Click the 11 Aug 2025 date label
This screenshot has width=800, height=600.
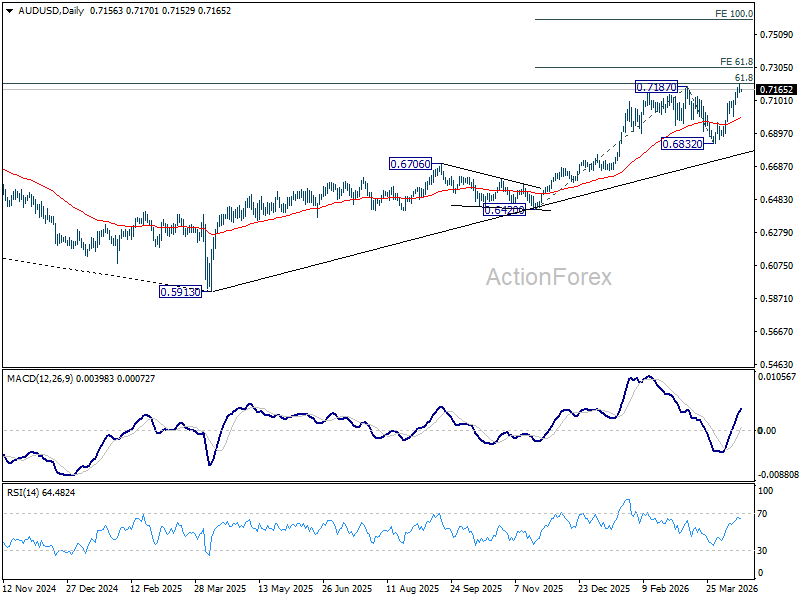412,589
